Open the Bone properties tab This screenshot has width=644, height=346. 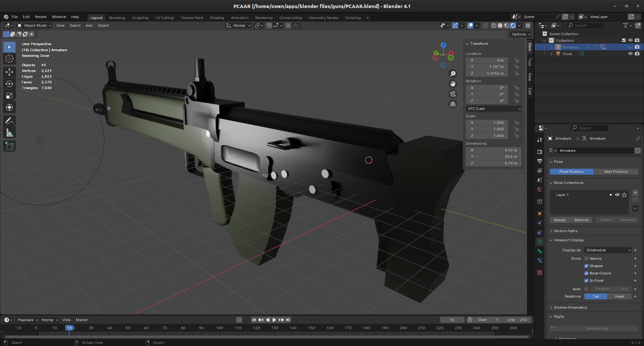[539, 251]
